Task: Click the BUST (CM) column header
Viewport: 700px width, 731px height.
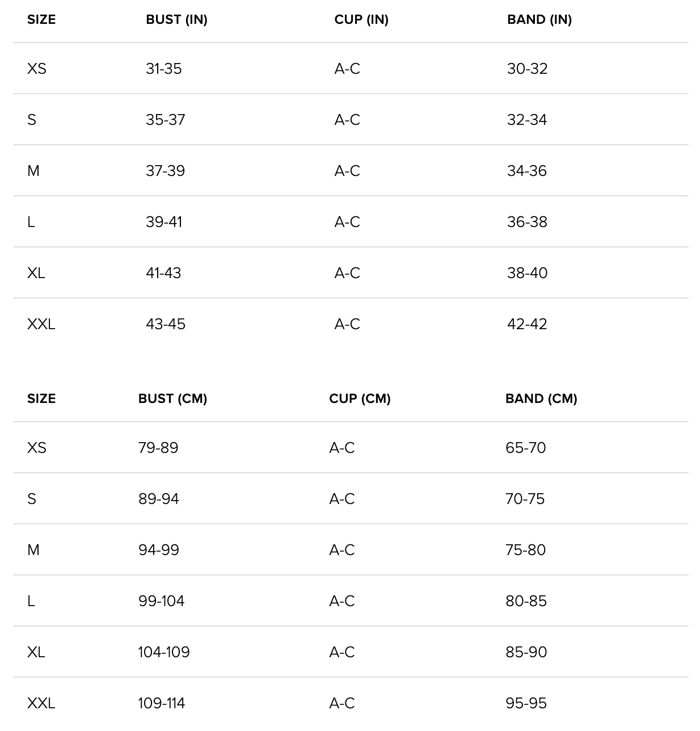Action: point(172,399)
